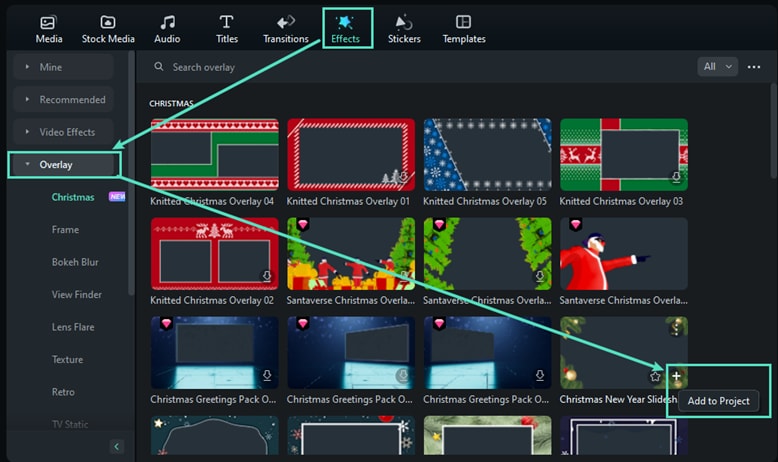Download Knitted Christmas Overlay 01
The width and height of the screenshot is (778, 462).
403,177
